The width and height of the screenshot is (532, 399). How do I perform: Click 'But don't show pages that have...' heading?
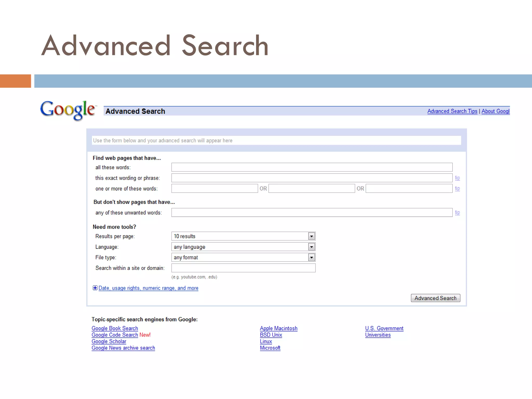[x=134, y=202]
